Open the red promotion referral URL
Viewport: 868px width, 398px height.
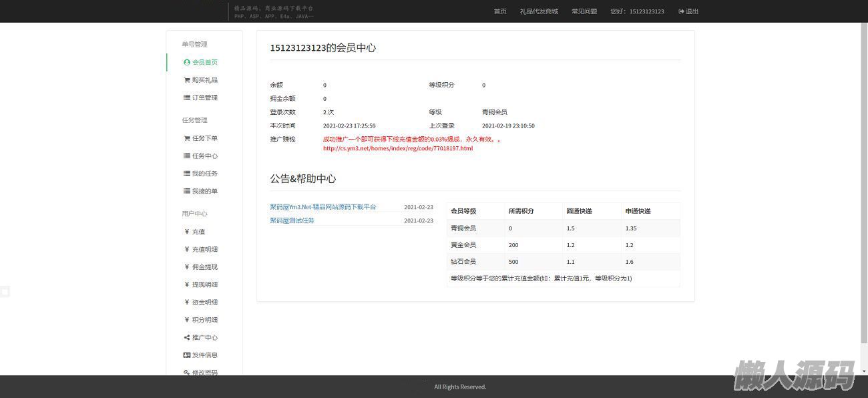[397, 148]
